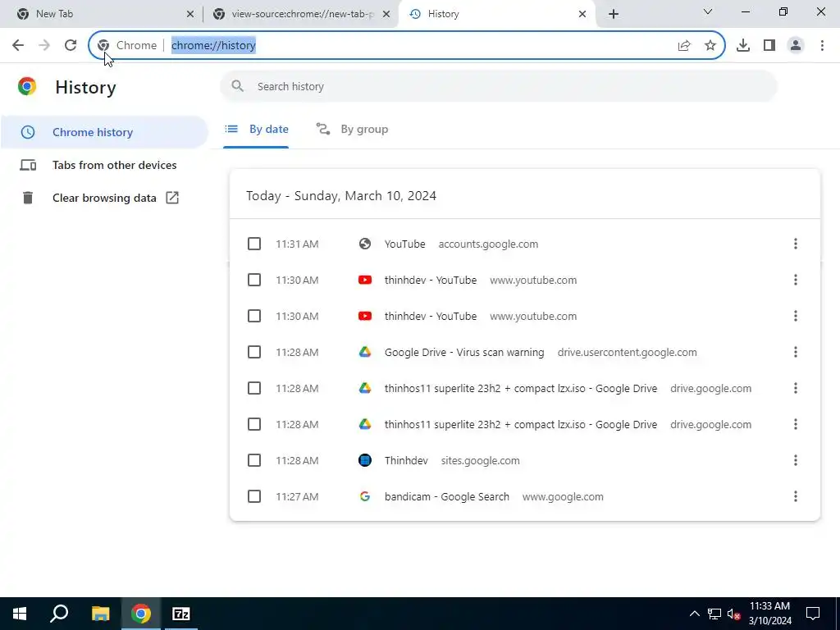Reload the page with the refresh icon
Screen dimensions: 840x630
(71, 46)
